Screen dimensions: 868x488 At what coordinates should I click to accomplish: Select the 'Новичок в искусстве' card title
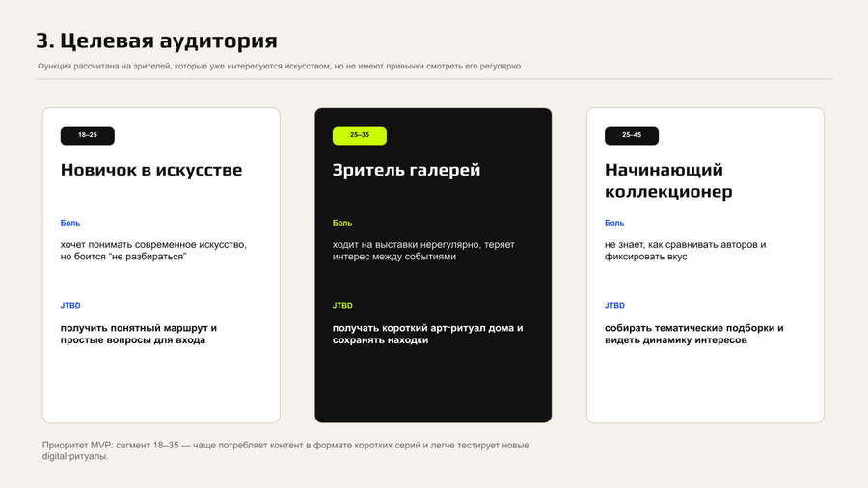[x=151, y=170]
